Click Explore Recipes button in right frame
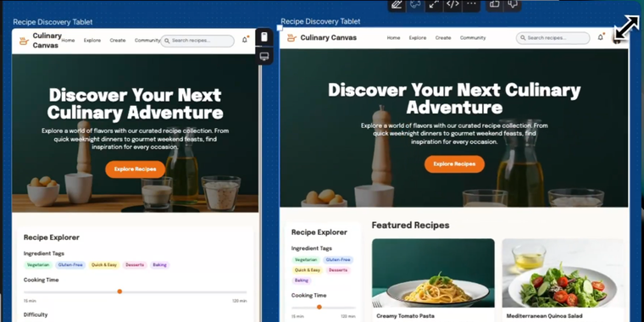The image size is (644, 322). point(454,164)
